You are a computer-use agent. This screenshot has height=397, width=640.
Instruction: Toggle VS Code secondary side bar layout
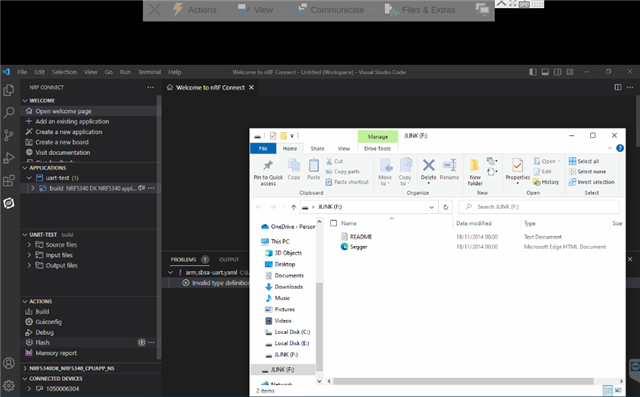[557, 72]
